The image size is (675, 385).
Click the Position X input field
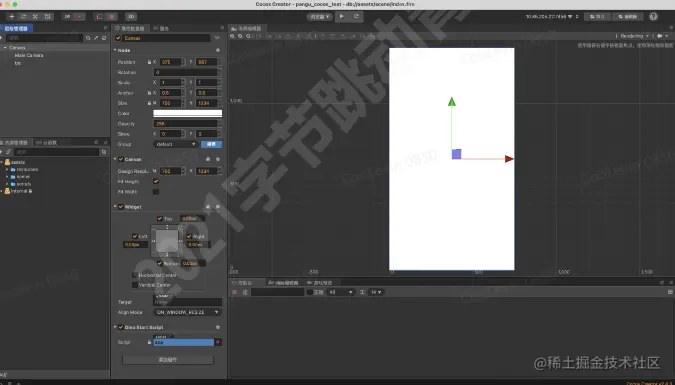(171, 62)
